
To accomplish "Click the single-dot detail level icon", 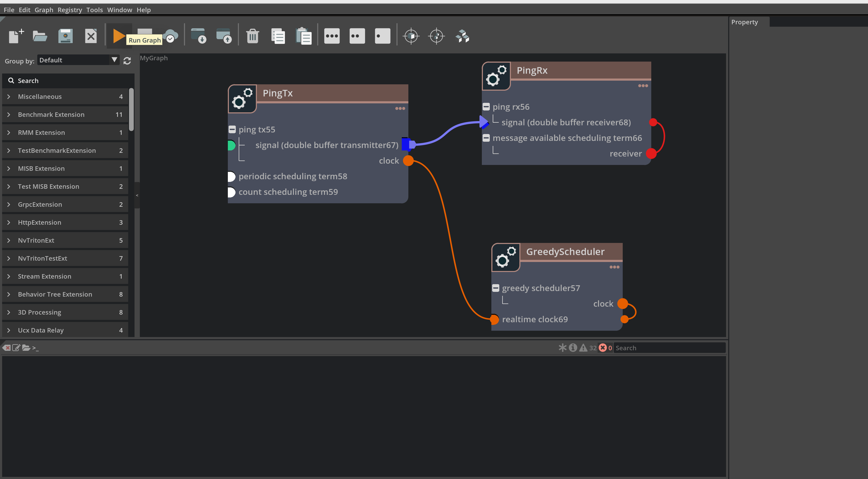I will click(x=382, y=36).
